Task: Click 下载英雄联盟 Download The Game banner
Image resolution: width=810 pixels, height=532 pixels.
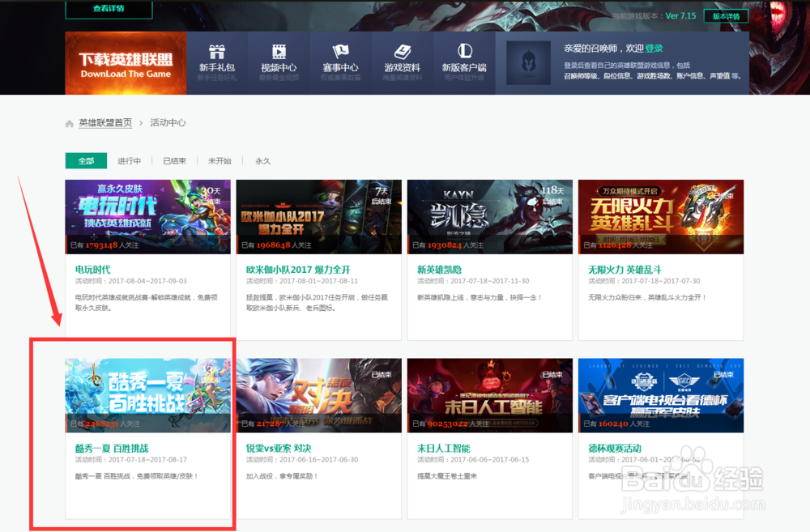Action: pyautogui.click(x=126, y=63)
